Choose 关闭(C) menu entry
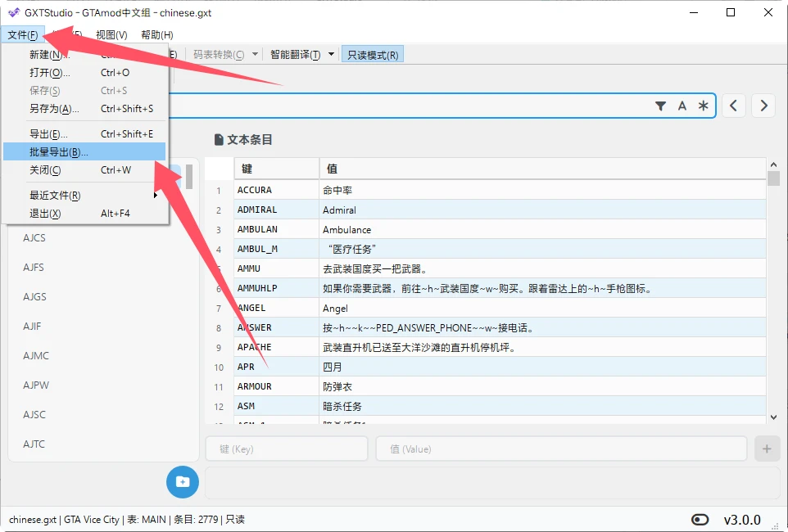Viewport: 788px width, 532px height. [85, 169]
